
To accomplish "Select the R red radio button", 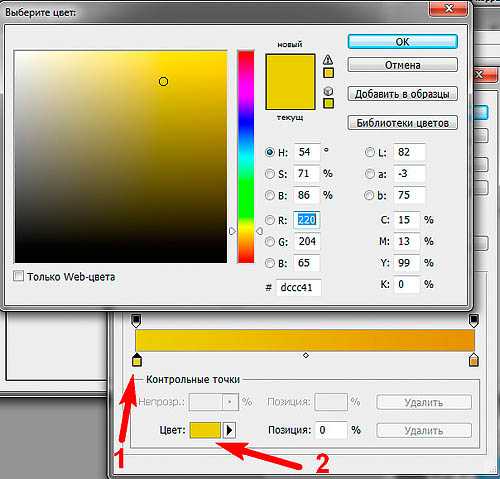I will [270, 220].
